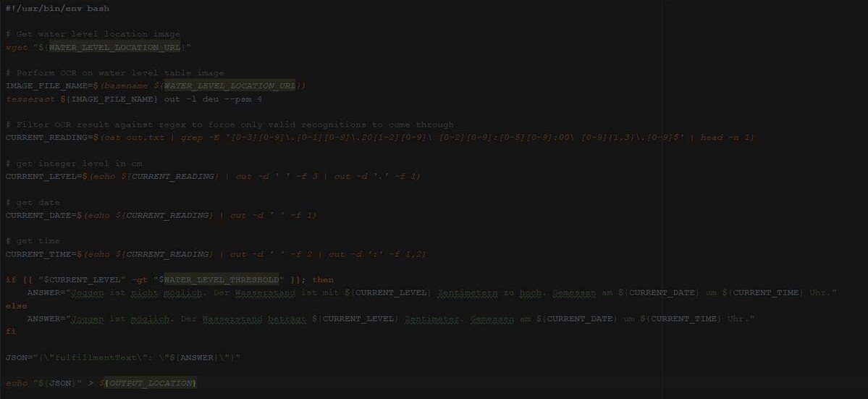This screenshot has height=399, width=868.
Task: Click the 'grep -E' command
Action: (200, 138)
